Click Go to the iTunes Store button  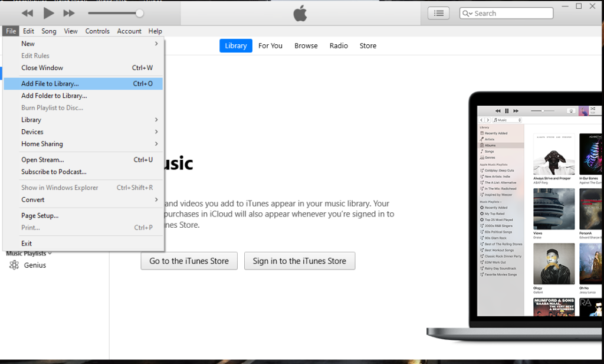coord(189,261)
